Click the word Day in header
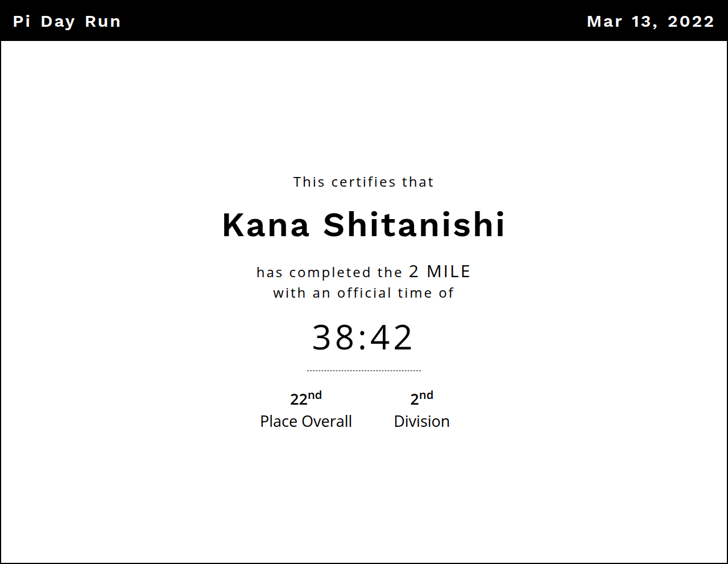Screen dimensions: 728x564 coord(57,22)
